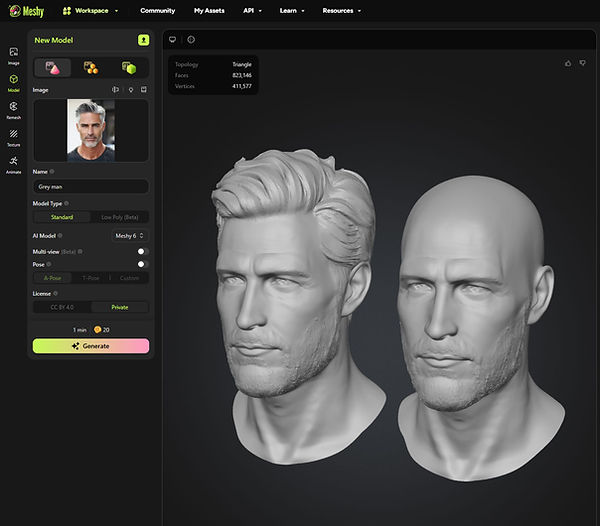600x526 pixels.
Task: Open My Assets
Action: pyautogui.click(x=209, y=11)
